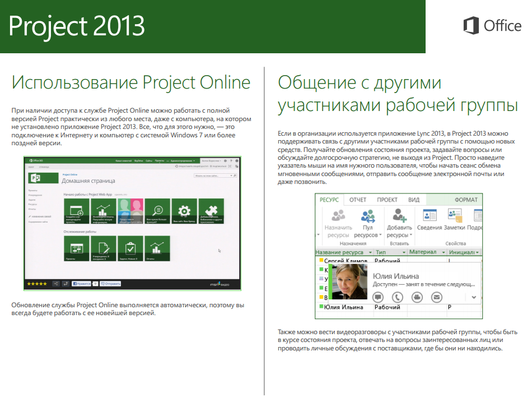
Task: Click the Отправить send button
Action: (x=110, y=283)
